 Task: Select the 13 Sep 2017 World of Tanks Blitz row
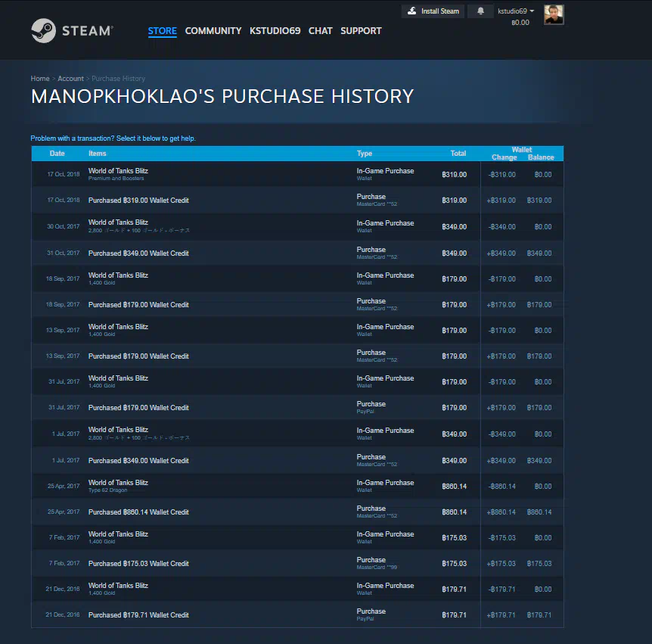(297, 330)
